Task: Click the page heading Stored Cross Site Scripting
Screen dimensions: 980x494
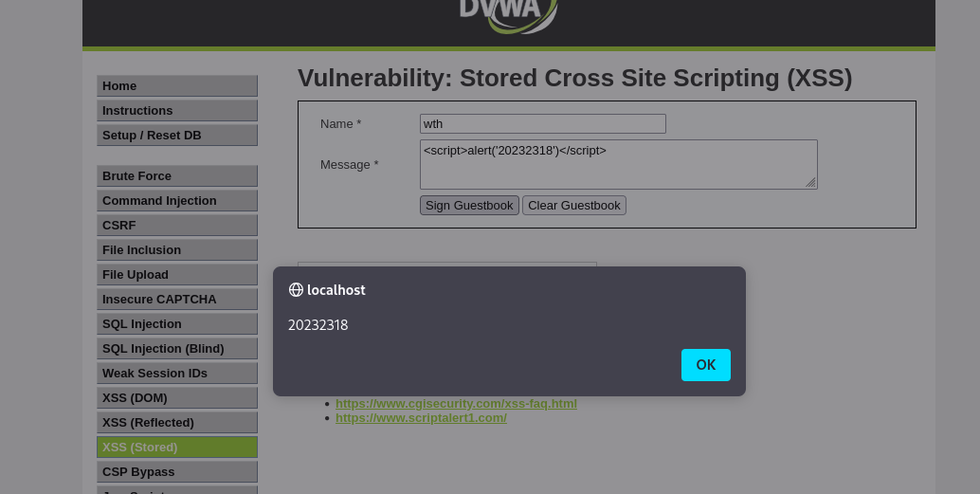Action: point(575,78)
